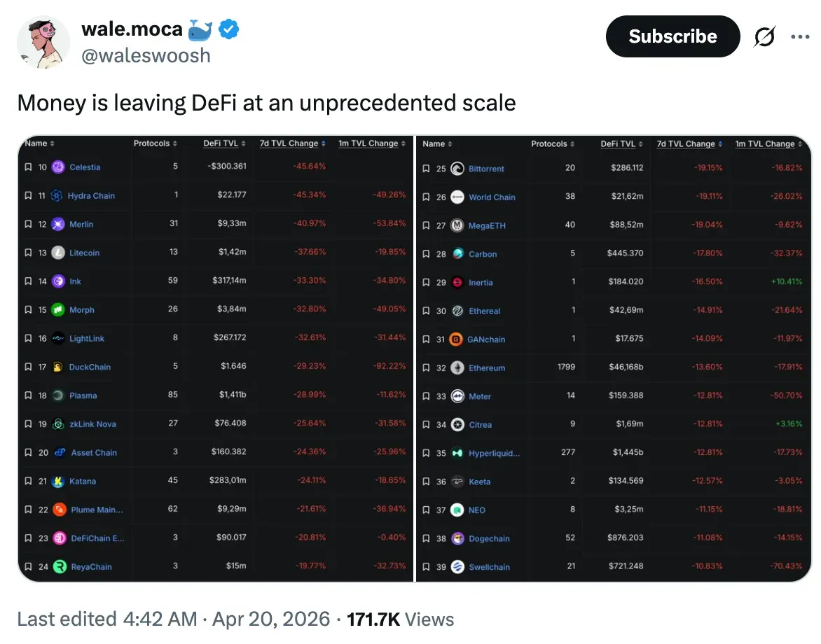Viewport: 821px width, 644px height.
Task: Click the Grok icon beside Subscribe
Action: (765, 36)
